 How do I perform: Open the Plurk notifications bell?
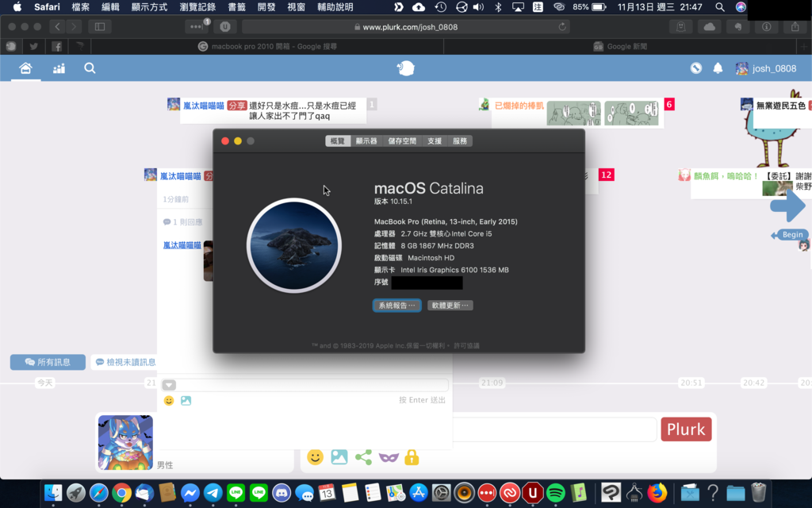(718, 68)
